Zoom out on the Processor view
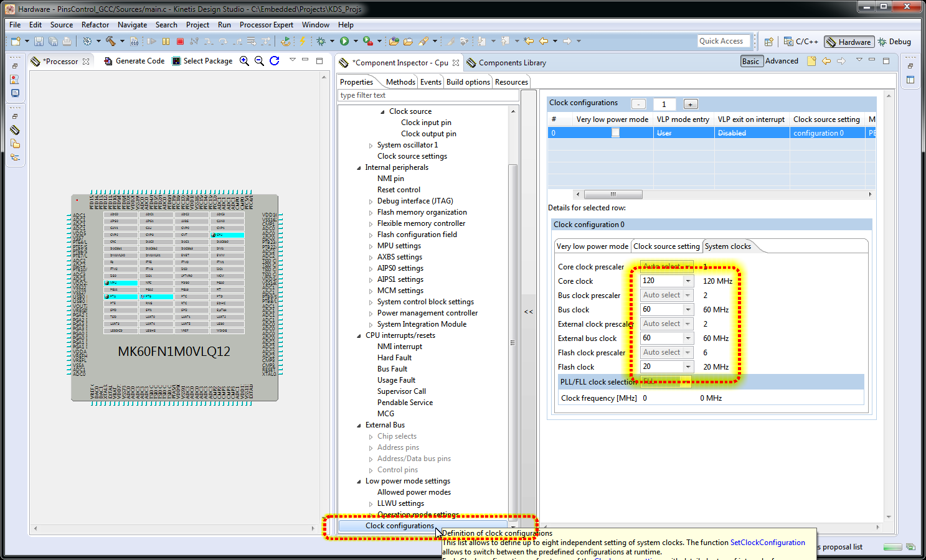This screenshot has height=560, width=926. 259,61
